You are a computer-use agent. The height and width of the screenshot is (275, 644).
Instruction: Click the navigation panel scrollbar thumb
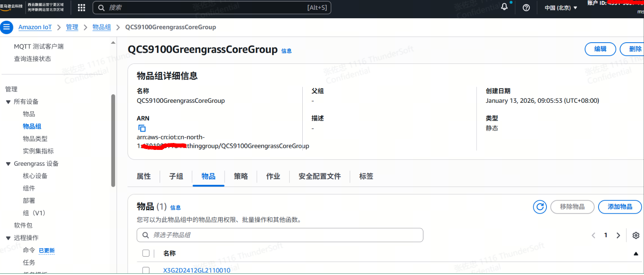point(113,141)
